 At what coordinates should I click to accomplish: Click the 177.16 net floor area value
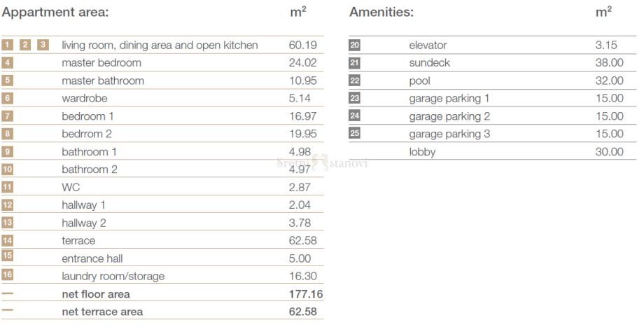(x=305, y=294)
